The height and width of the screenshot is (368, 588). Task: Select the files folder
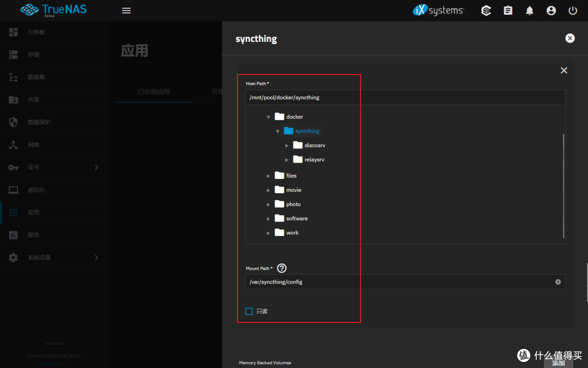pyautogui.click(x=285, y=176)
